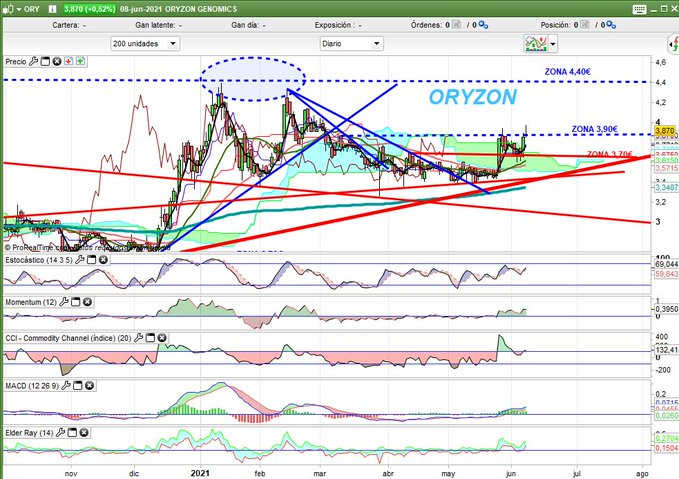Maximize the Momentum panel
The image size is (679, 479).
pyautogui.click(x=75, y=302)
